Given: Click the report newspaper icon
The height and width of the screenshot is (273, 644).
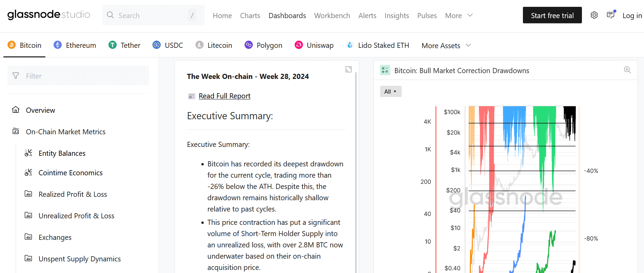Looking at the screenshot, I should pyautogui.click(x=192, y=96).
